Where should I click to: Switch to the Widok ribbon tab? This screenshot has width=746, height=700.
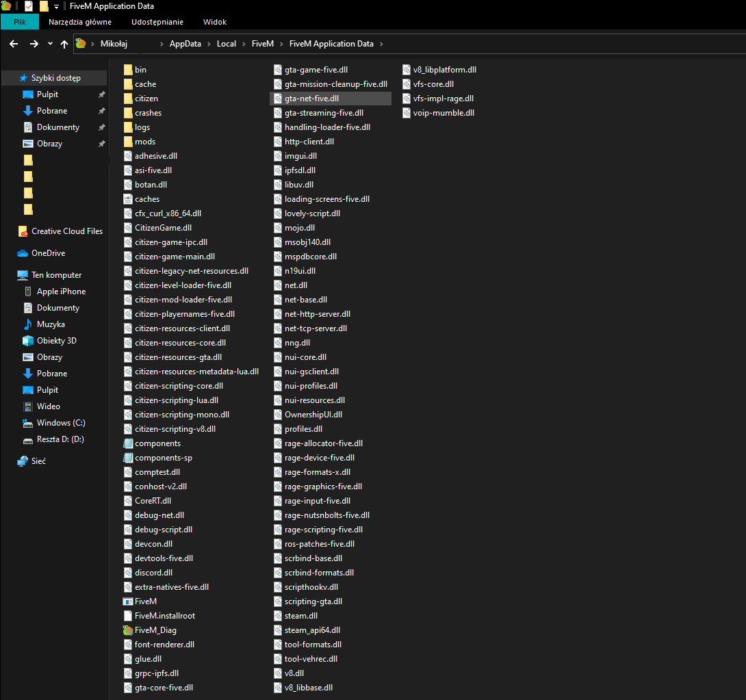click(214, 22)
